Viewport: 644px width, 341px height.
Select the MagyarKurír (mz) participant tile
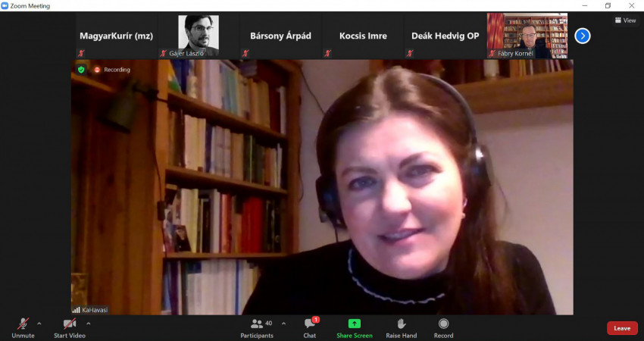117,36
